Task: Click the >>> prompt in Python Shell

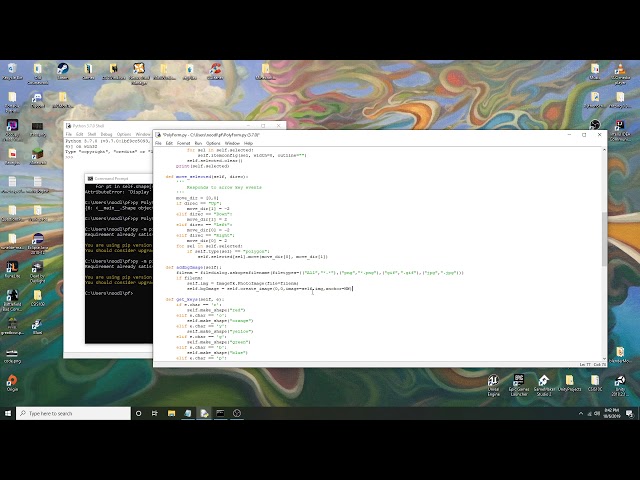Action: click(x=69, y=157)
